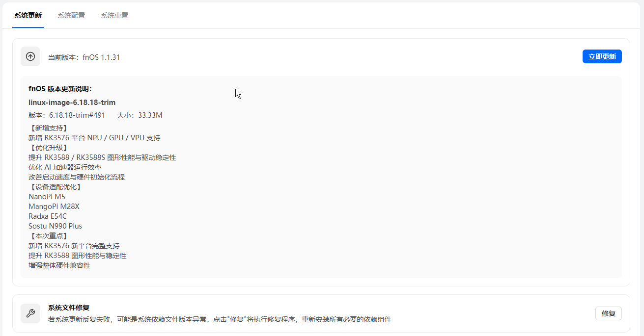Click the update arrow icon beside 当前版本
Viewport: 644px width, 336px height.
coord(30,56)
